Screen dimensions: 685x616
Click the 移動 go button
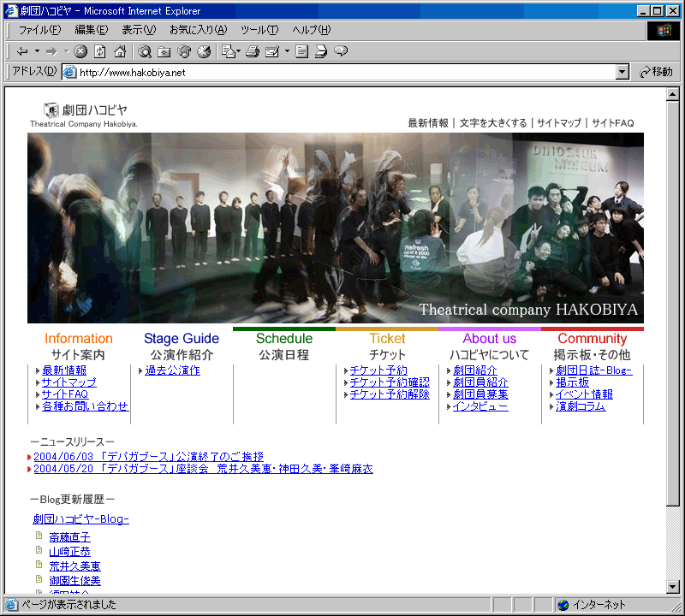click(x=656, y=72)
